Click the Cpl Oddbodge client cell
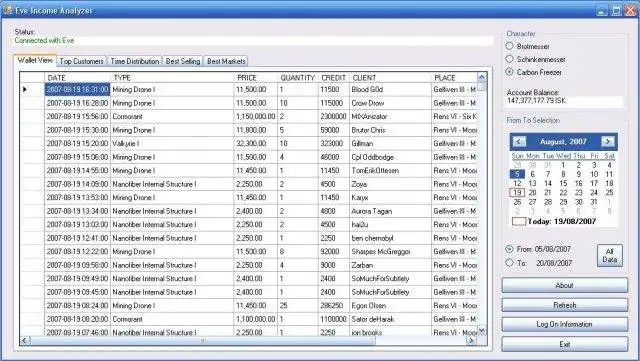Viewport: 640px width, 361px height. click(x=391, y=157)
